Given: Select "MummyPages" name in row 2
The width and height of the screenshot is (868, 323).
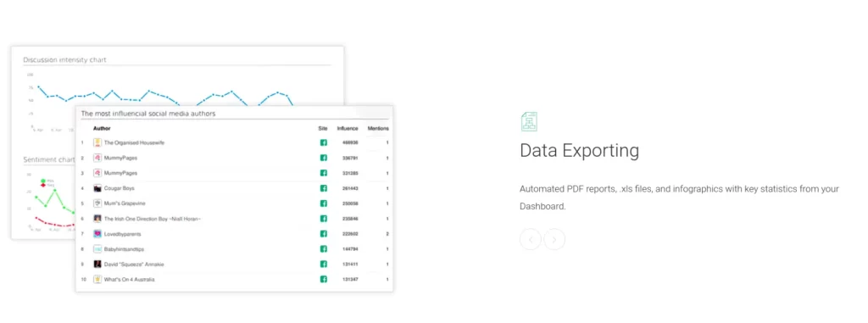Looking at the screenshot, I should 120,158.
